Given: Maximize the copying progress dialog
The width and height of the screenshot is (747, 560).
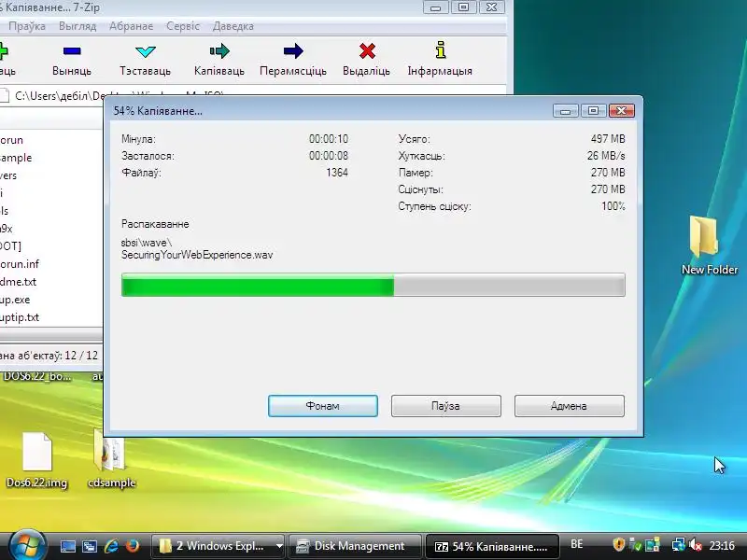Looking at the screenshot, I should pos(593,111).
